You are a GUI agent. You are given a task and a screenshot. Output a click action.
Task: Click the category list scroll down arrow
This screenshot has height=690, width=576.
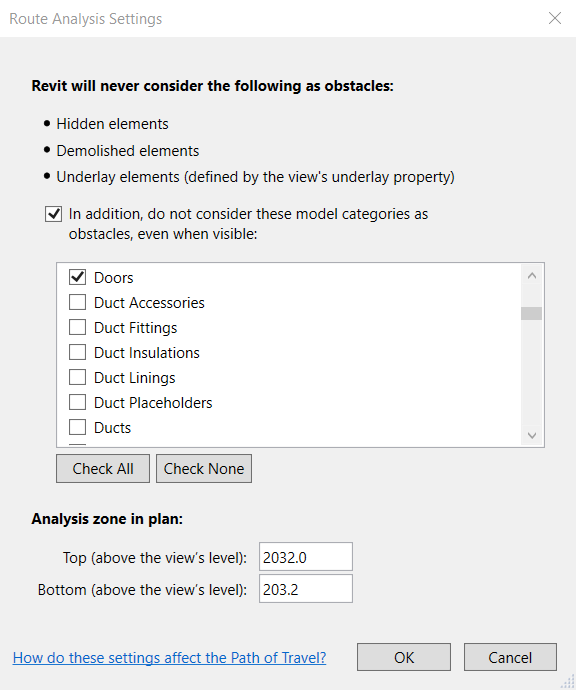pos(532,435)
